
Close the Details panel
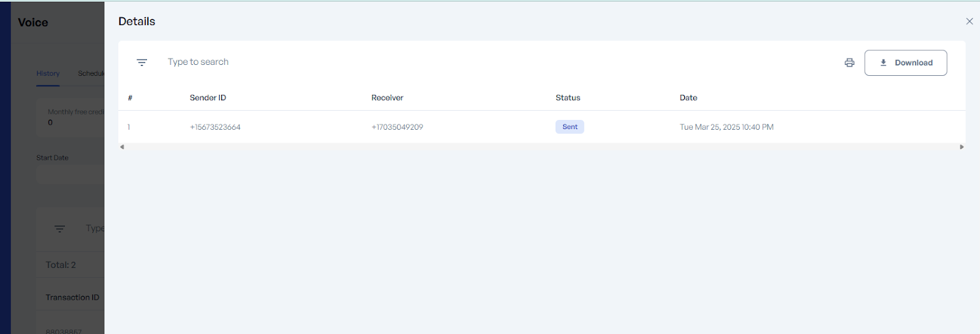pyautogui.click(x=969, y=21)
